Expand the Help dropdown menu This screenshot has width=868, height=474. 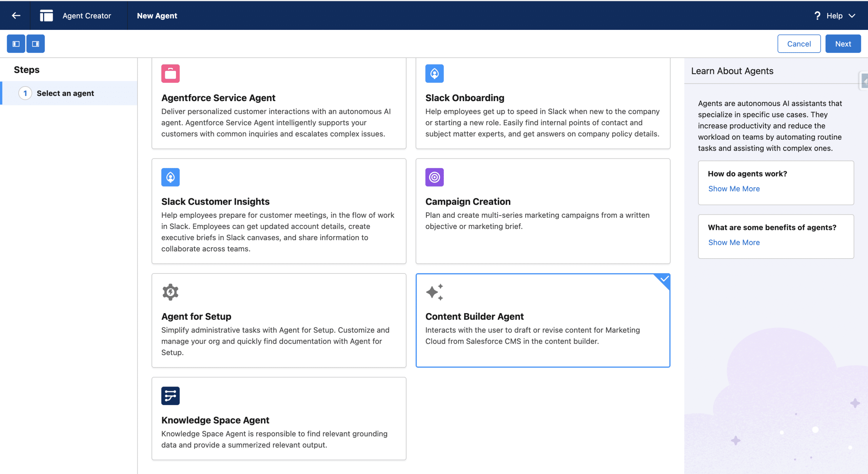pos(852,16)
